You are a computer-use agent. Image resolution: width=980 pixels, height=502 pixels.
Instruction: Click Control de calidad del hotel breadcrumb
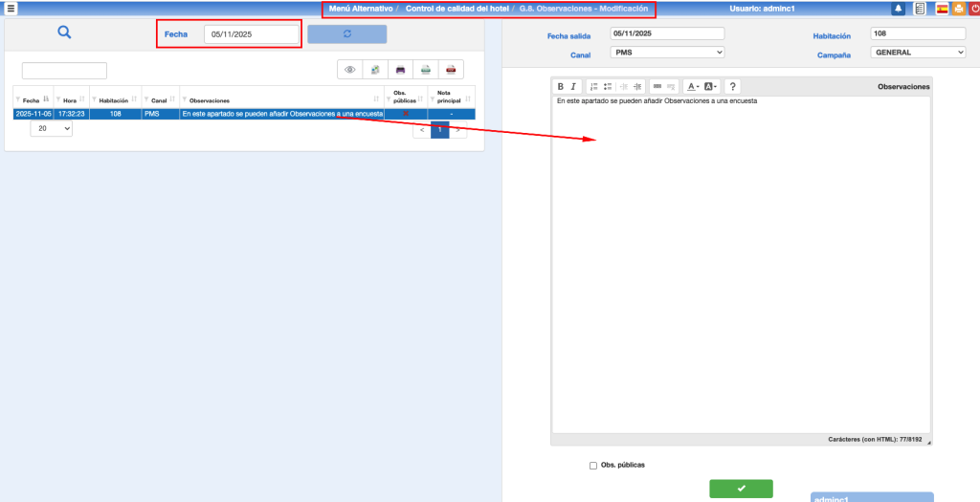(x=457, y=9)
